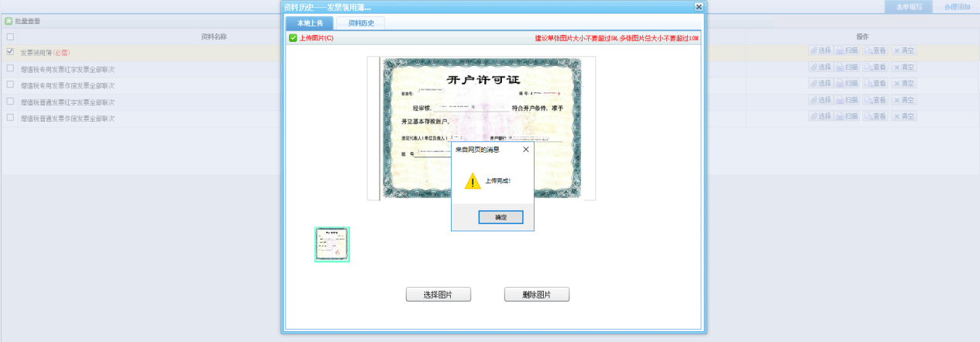Click 清空 for the 发票领用簿 row

903,50
